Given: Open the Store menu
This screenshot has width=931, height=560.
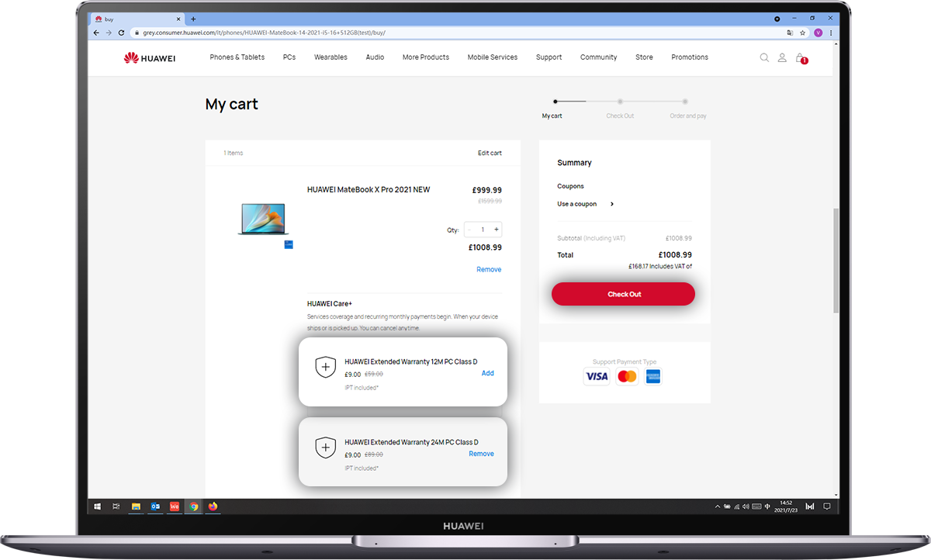Looking at the screenshot, I should pyautogui.click(x=644, y=57).
